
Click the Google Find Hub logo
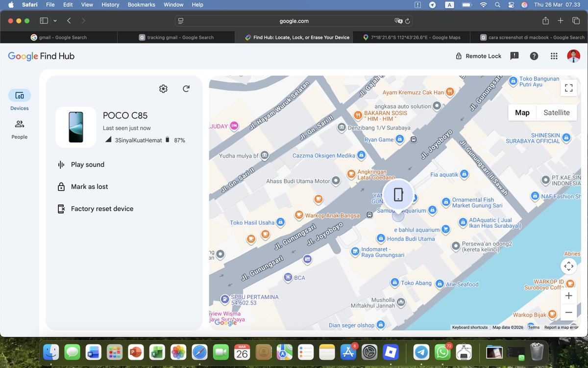(41, 56)
